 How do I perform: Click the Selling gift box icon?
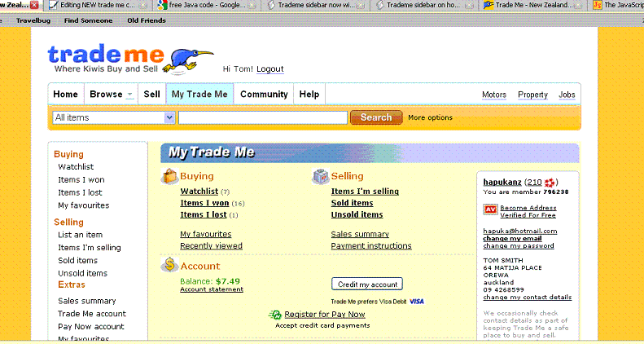pyautogui.click(x=320, y=176)
